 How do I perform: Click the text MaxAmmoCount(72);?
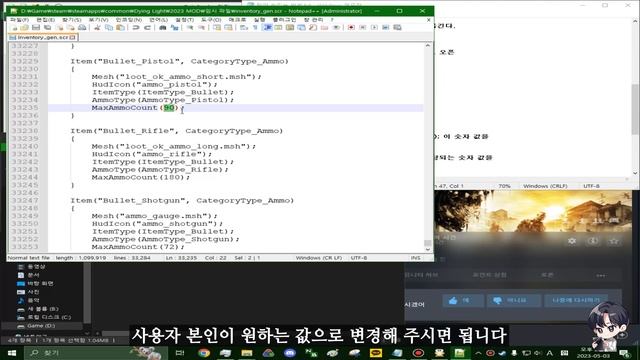138,247
